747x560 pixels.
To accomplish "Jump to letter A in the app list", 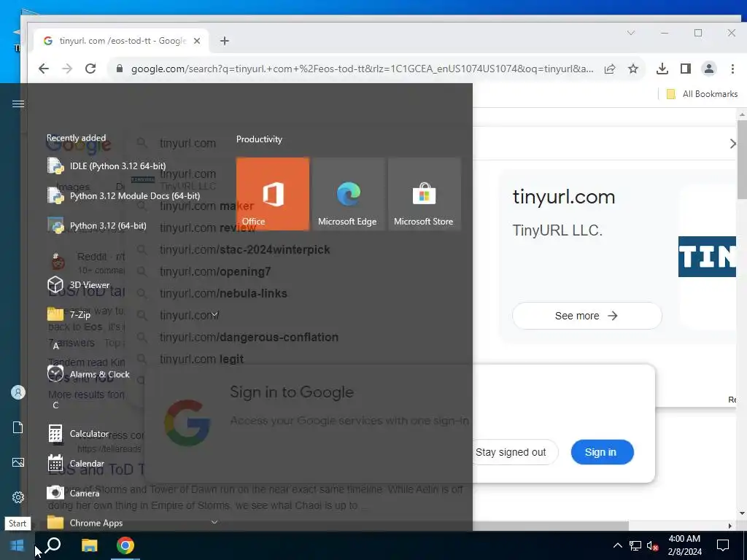I will [55, 346].
